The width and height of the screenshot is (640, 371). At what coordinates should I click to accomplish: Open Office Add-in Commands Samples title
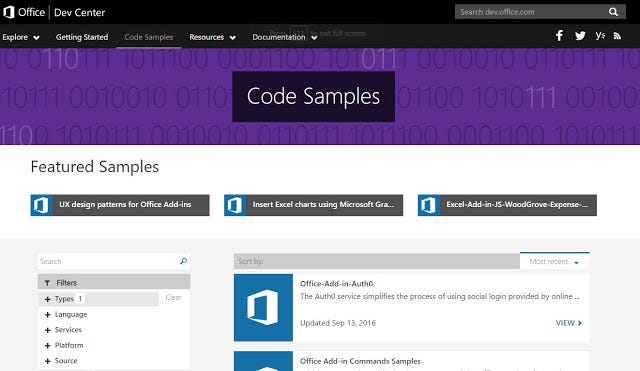tap(360, 361)
